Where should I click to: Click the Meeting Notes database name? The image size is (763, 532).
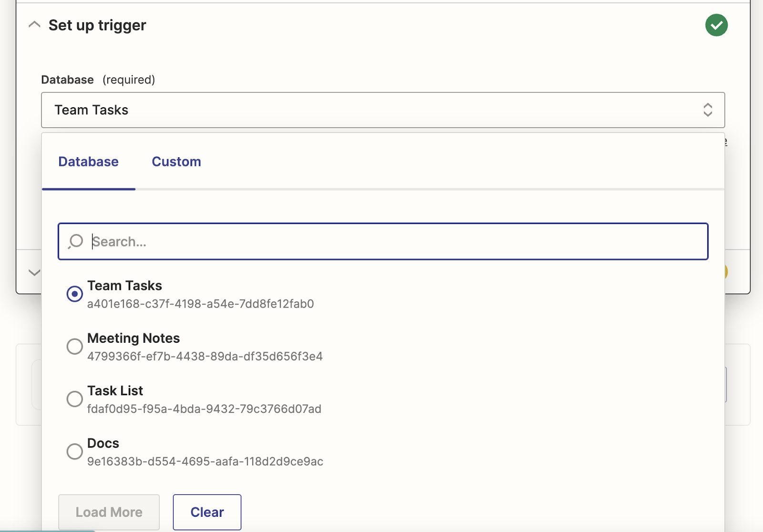point(134,338)
